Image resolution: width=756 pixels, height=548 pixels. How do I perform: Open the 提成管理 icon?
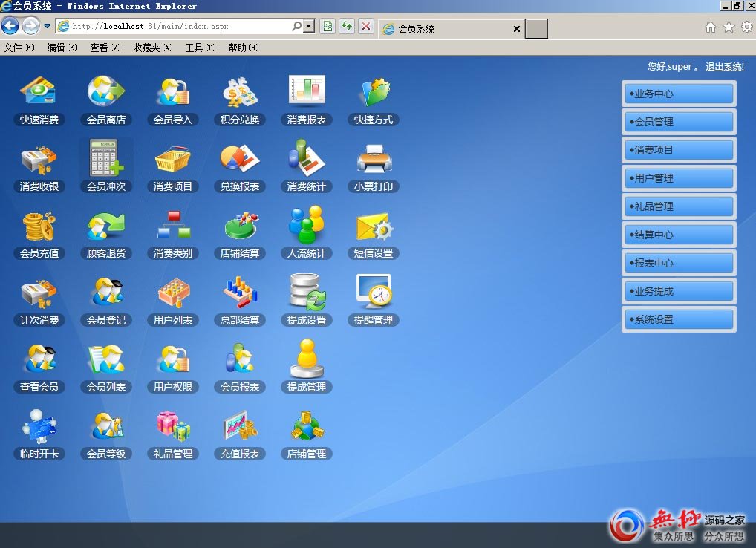point(307,368)
